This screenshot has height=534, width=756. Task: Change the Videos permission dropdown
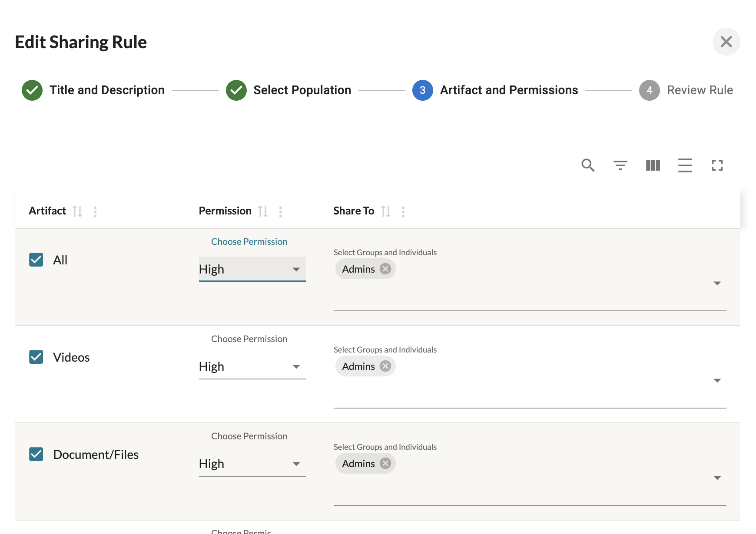[252, 367]
